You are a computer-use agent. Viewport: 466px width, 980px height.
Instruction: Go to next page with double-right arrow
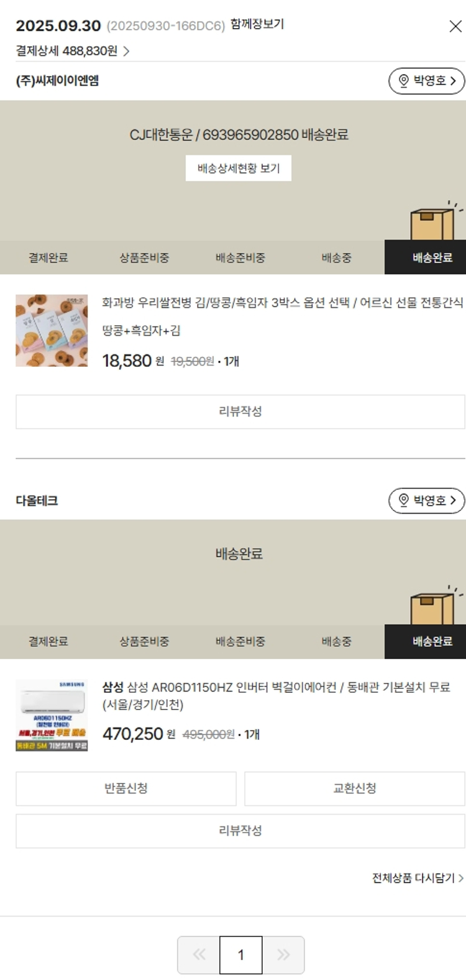[x=283, y=955]
